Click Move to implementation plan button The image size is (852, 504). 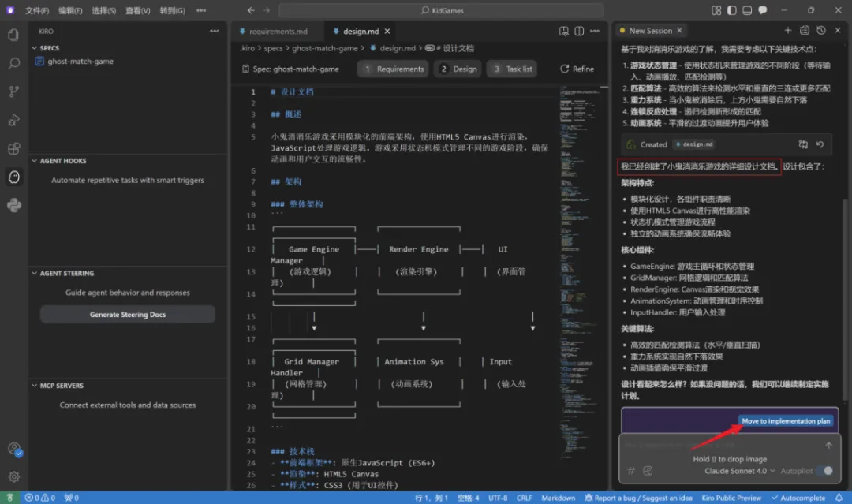pyautogui.click(x=785, y=421)
